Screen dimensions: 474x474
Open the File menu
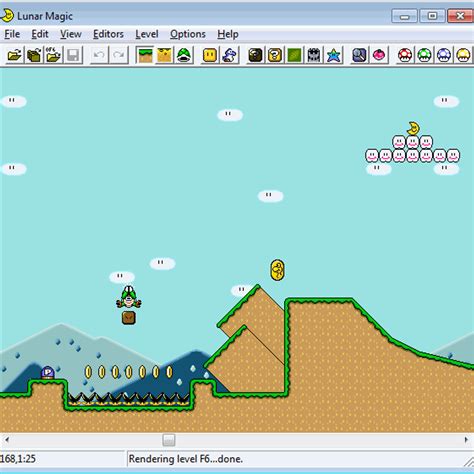point(12,34)
